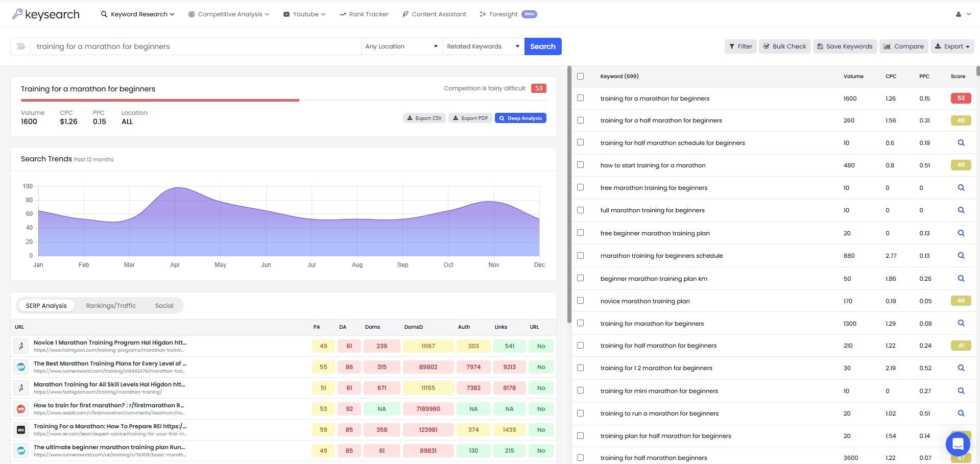
Task: Click the Search button
Action: pyautogui.click(x=542, y=46)
